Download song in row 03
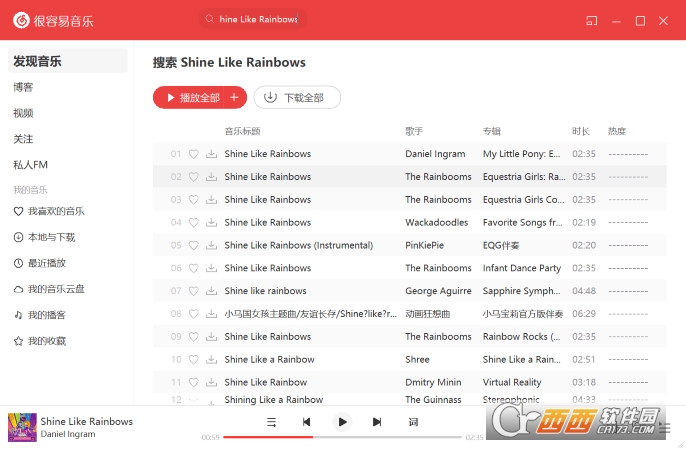Screen dimensions: 686x450 coord(211,199)
